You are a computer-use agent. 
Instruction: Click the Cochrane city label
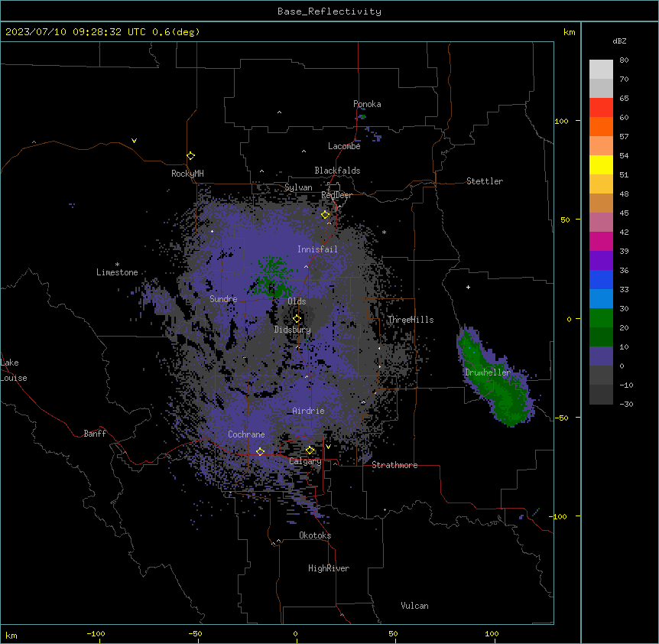246,434
